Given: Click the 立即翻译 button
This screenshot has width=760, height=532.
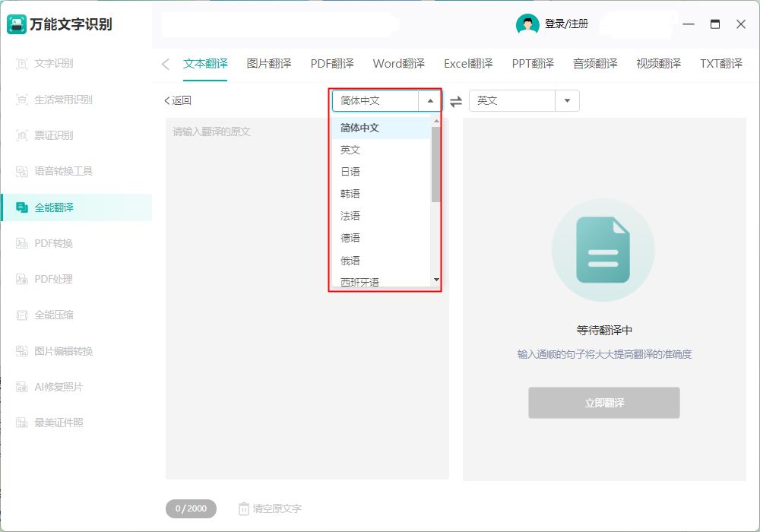Looking at the screenshot, I should pos(604,403).
